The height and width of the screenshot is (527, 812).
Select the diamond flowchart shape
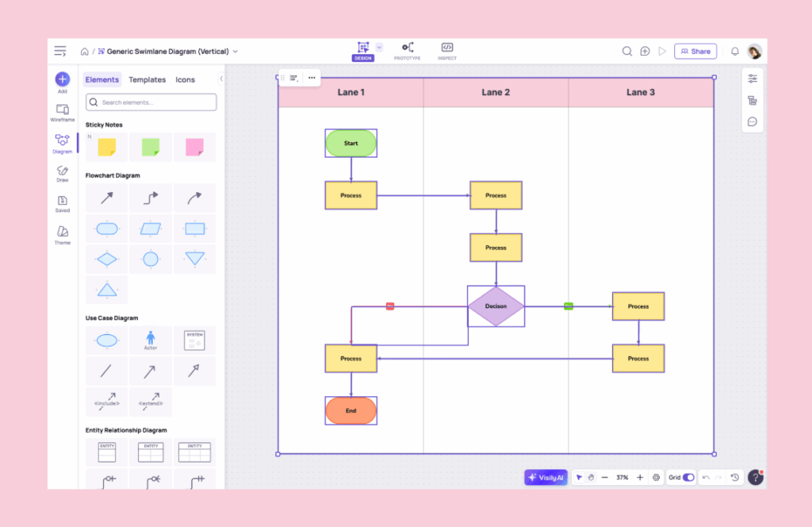coord(107,259)
